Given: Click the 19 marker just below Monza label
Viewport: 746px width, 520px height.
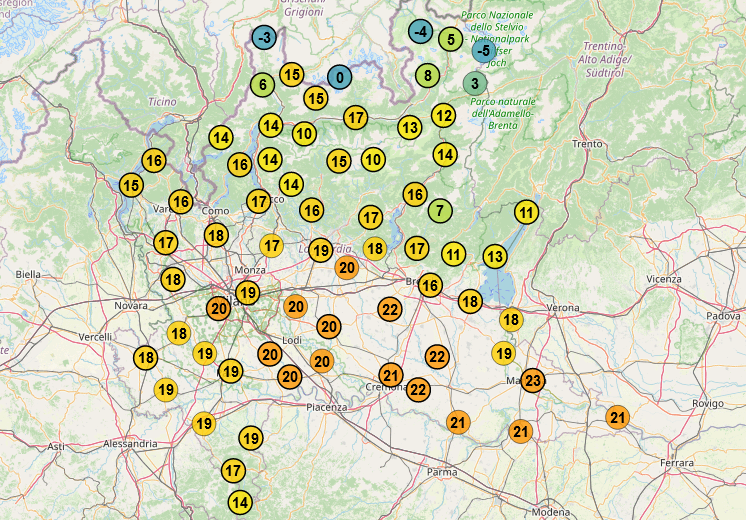Looking at the screenshot, I should click(x=247, y=292).
